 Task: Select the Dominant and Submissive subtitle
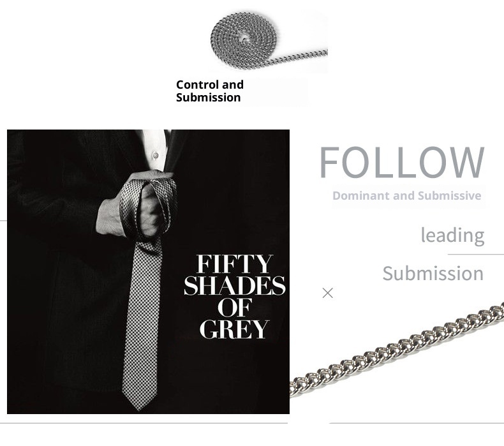406,195
